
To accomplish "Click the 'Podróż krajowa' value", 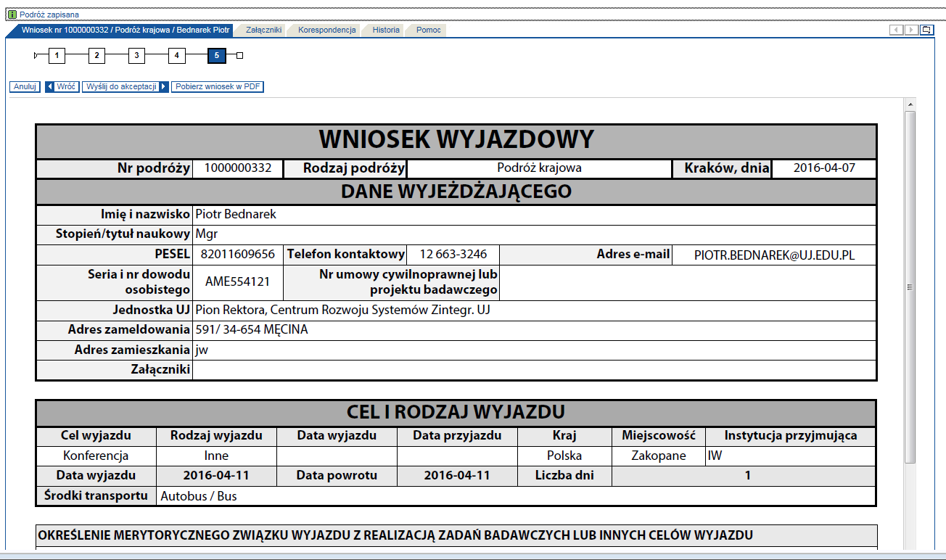I will pos(539,168).
